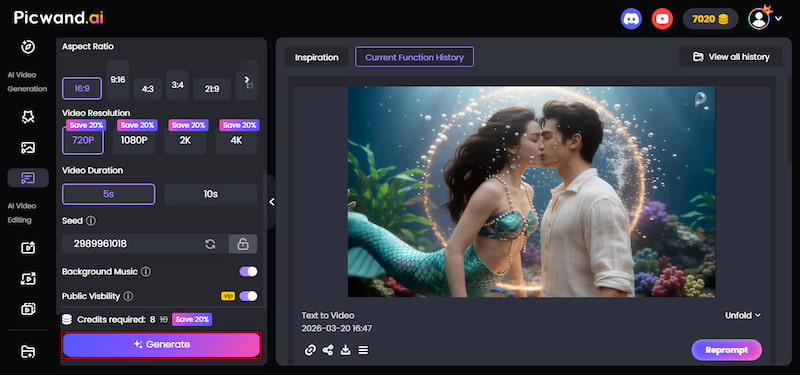Copy the video link icon

click(310, 350)
